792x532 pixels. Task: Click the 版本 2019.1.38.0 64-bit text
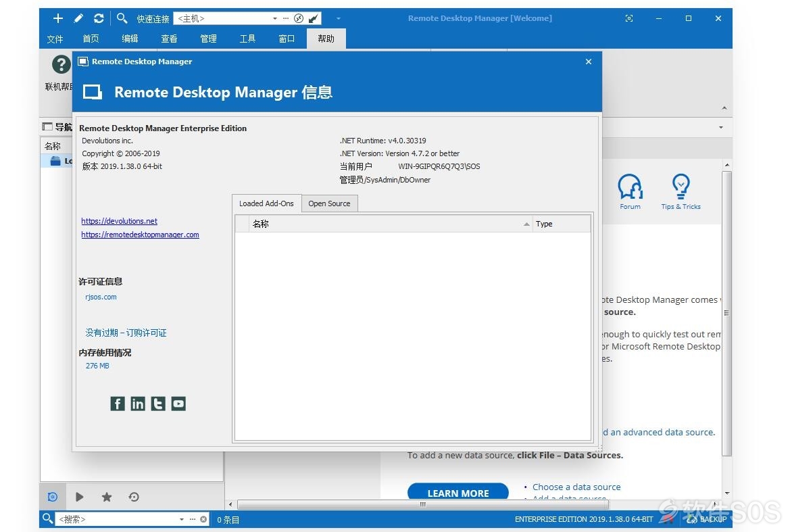122,167
